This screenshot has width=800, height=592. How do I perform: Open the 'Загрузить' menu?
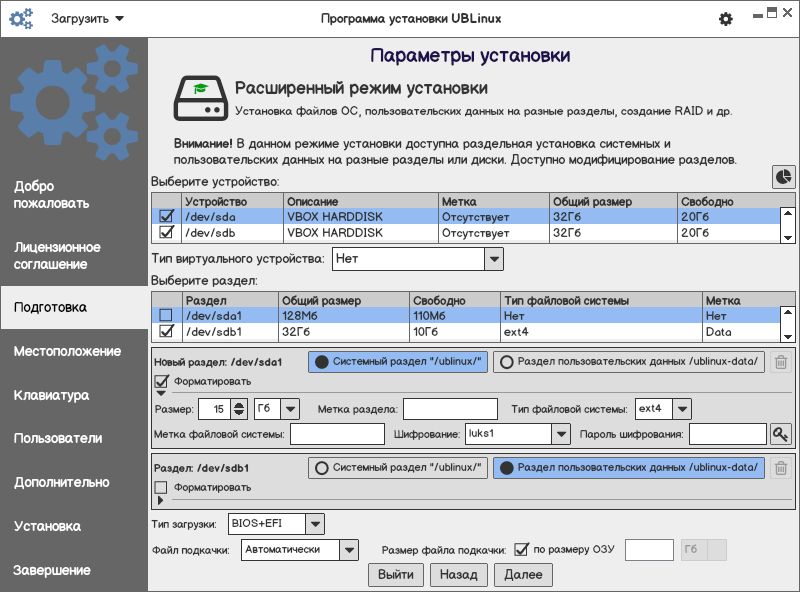tap(87, 19)
